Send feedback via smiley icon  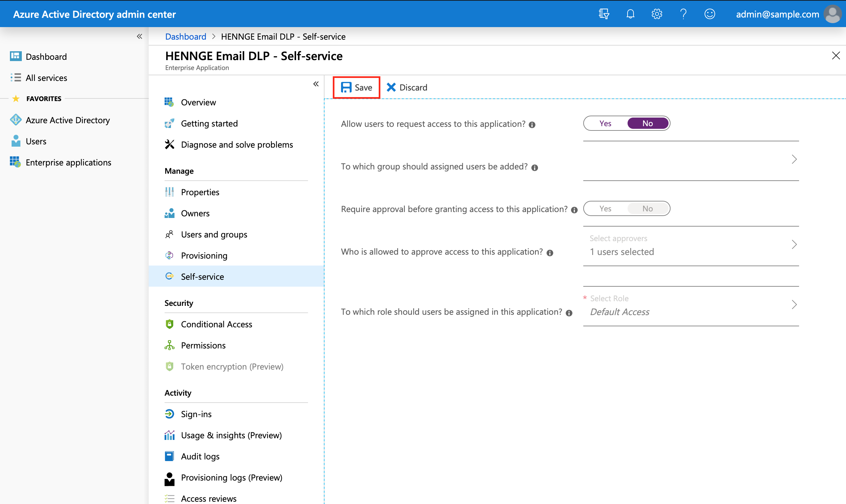[710, 14]
